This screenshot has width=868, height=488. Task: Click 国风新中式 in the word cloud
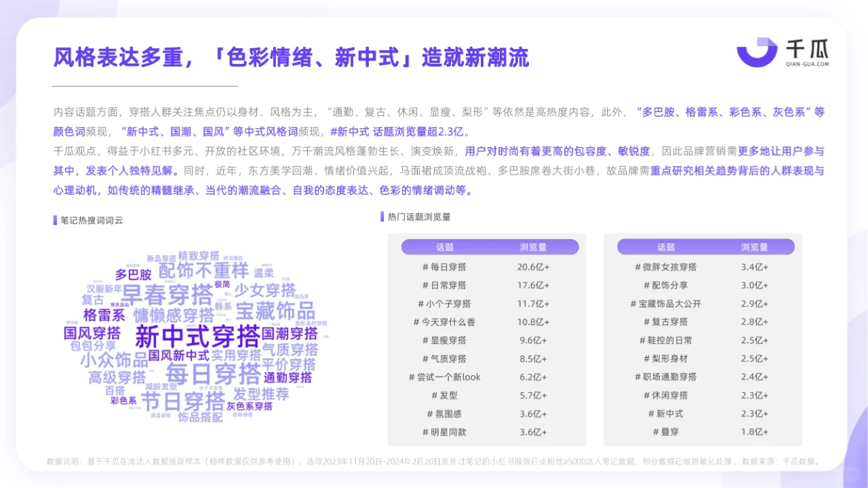point(179,356)
